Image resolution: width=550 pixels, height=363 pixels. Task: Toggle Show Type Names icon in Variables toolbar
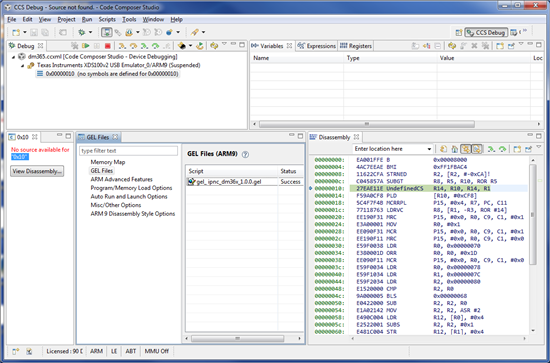tap(415, 46)
